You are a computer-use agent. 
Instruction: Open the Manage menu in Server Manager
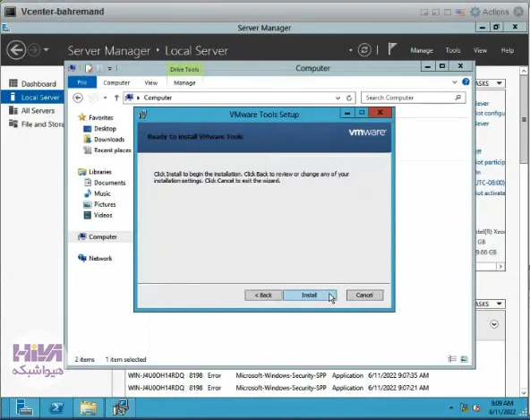coord(422,50)
